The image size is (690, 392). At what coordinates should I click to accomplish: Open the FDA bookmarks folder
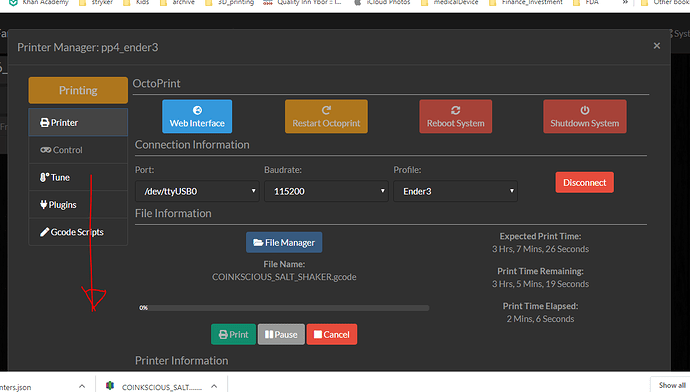point(587,3)
